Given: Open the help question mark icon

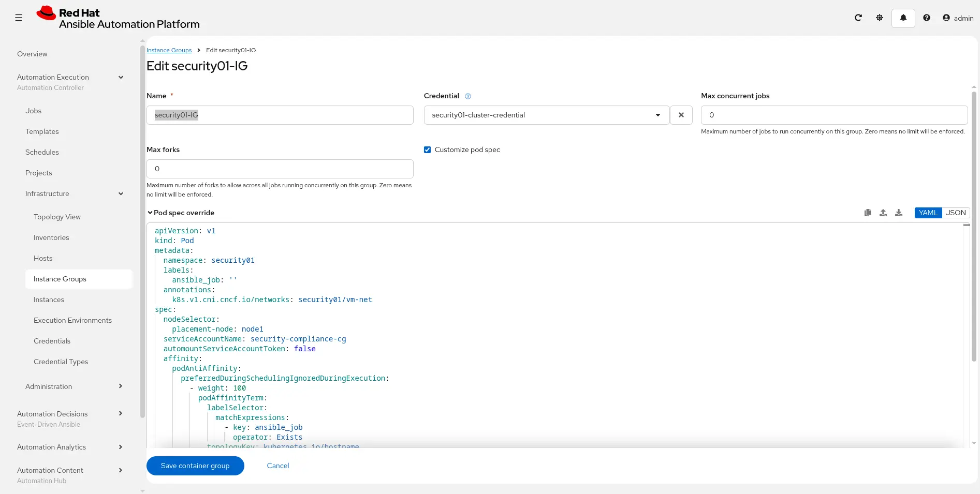Looking at the screenshot, I should coord(926,18).
